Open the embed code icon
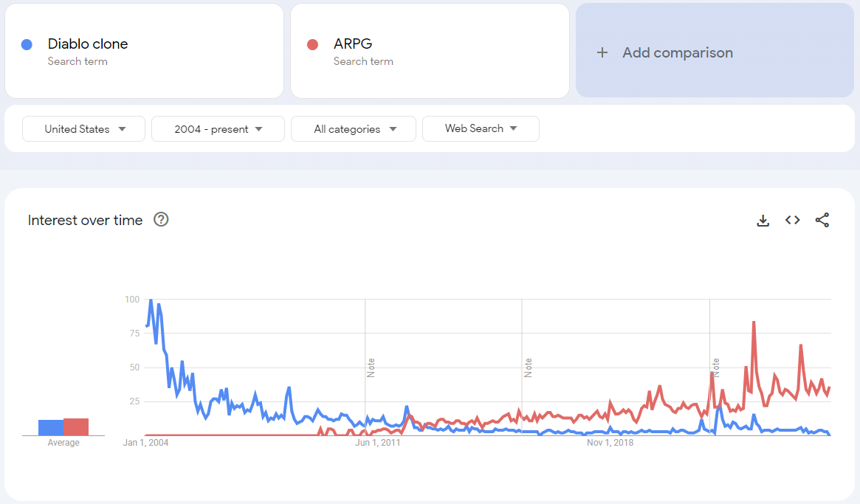Viewport: 860px width, 504px height. (793, 220)
